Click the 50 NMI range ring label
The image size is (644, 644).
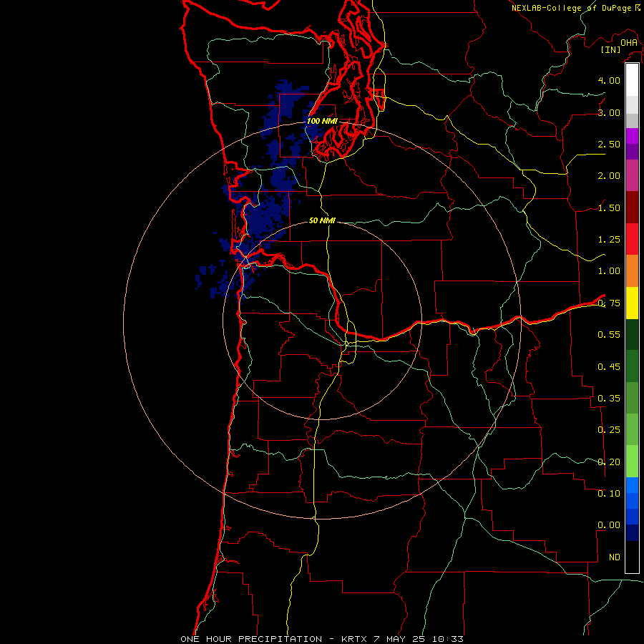(322, 220)
